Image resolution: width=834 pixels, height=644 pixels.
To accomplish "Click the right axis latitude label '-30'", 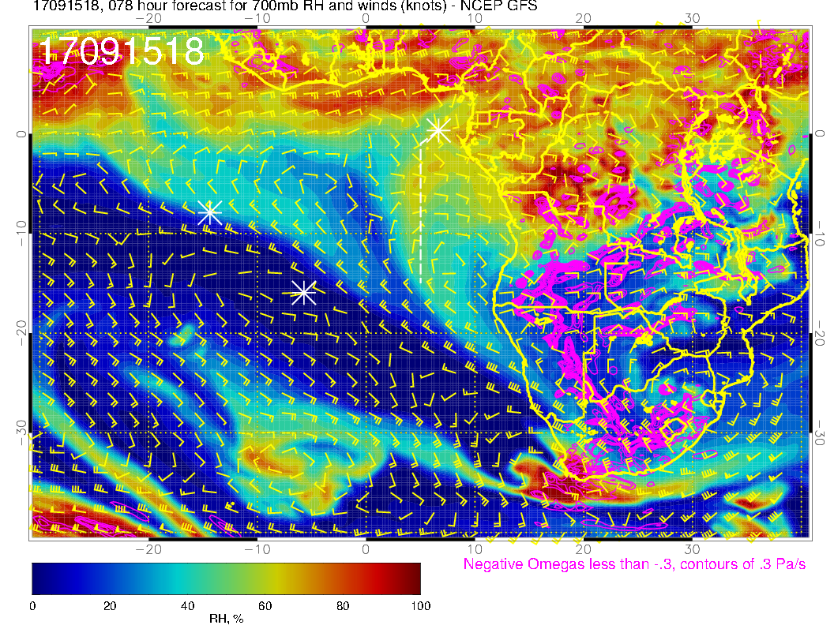I will point(820,432).
